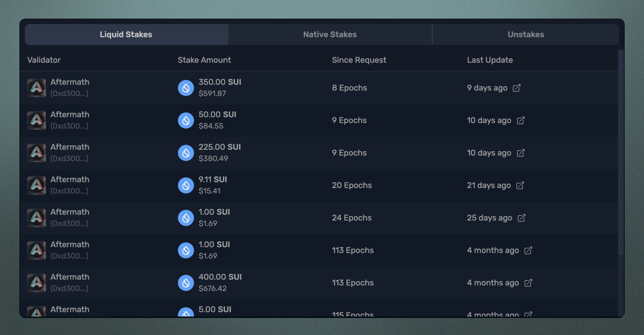This screenshot has width=644, height=335.
Task: Open external link for 225.00 SUI stake
Action: tap(520, 153)
